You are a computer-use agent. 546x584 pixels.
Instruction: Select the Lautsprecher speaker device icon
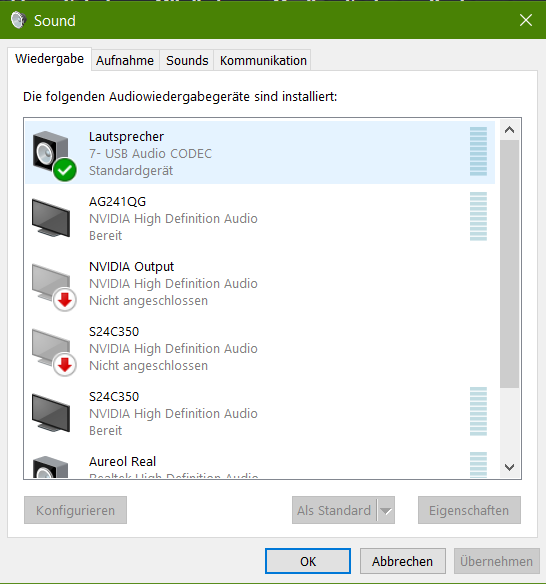tap(54, 156)
